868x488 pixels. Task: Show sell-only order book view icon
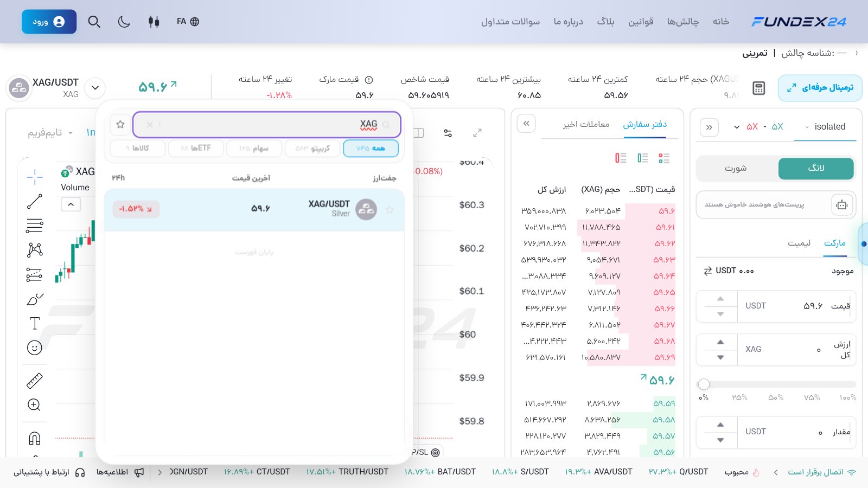pos(621,158)
